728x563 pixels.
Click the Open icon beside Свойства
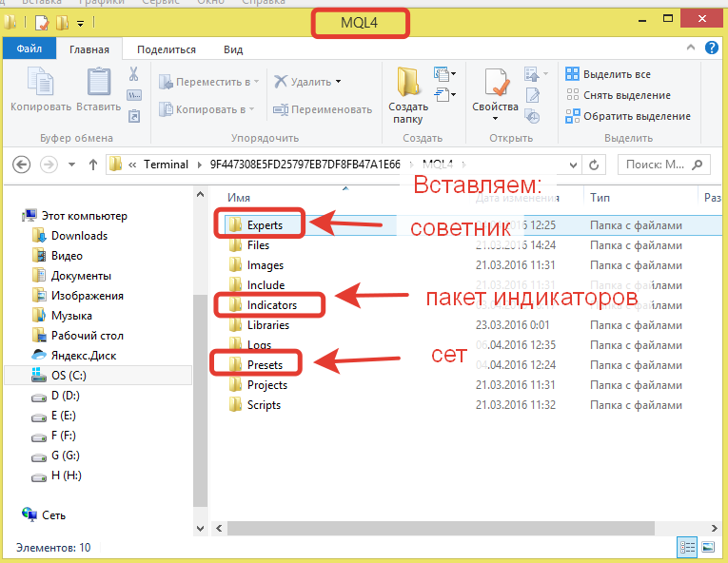click(532, 74)
